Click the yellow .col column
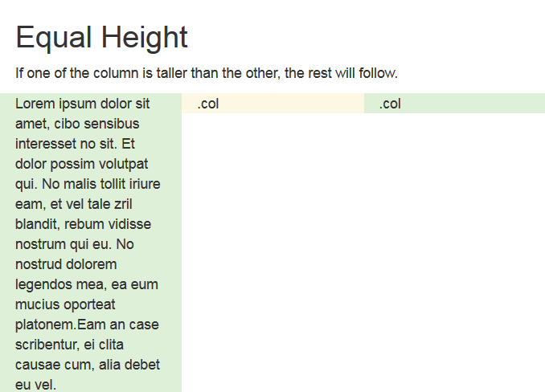Viewport: 545px width, 392px height. [272, 104]
